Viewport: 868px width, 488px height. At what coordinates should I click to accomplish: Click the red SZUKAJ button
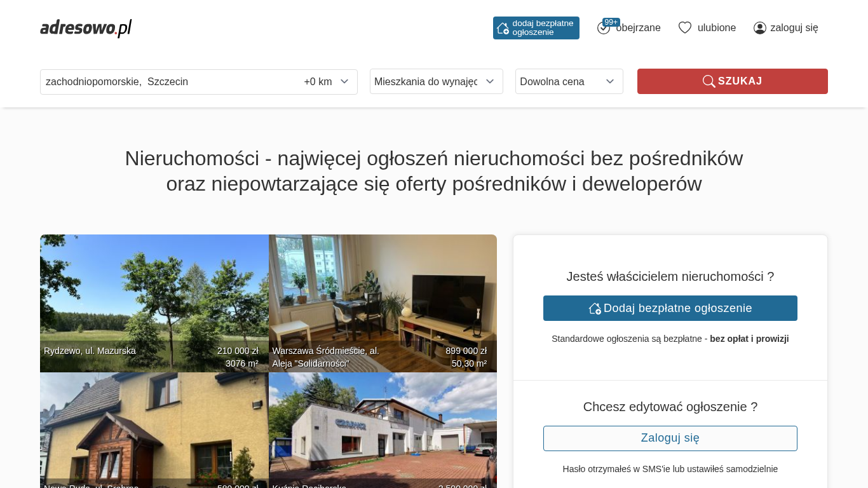pos(733,81)
